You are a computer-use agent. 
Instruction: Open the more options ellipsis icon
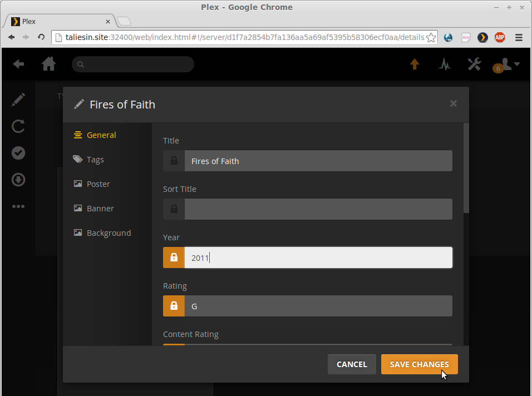click(18, 206)
